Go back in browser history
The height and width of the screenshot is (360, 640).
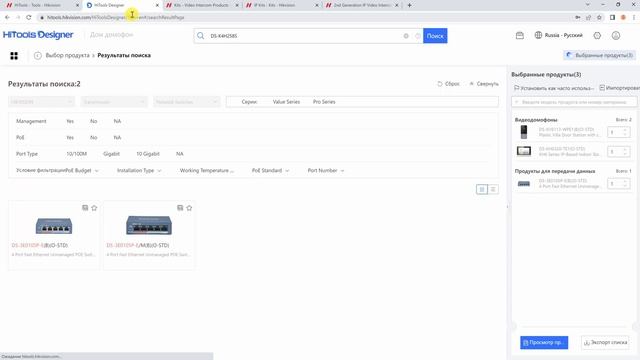point(7,18)
